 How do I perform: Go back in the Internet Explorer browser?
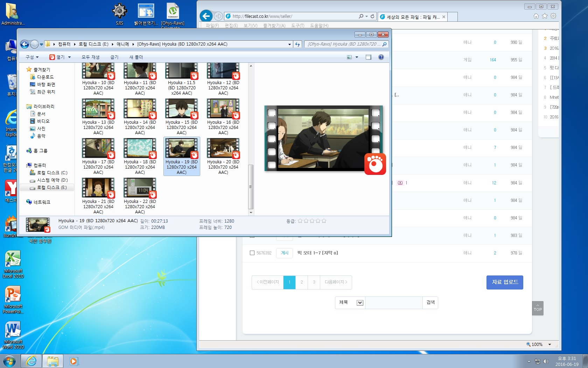206,16
